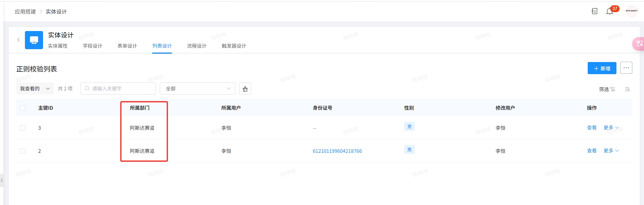Screen dimensions: 644x205
Task: Expand the 全部 filter dropdown
Action: [198, 89]
